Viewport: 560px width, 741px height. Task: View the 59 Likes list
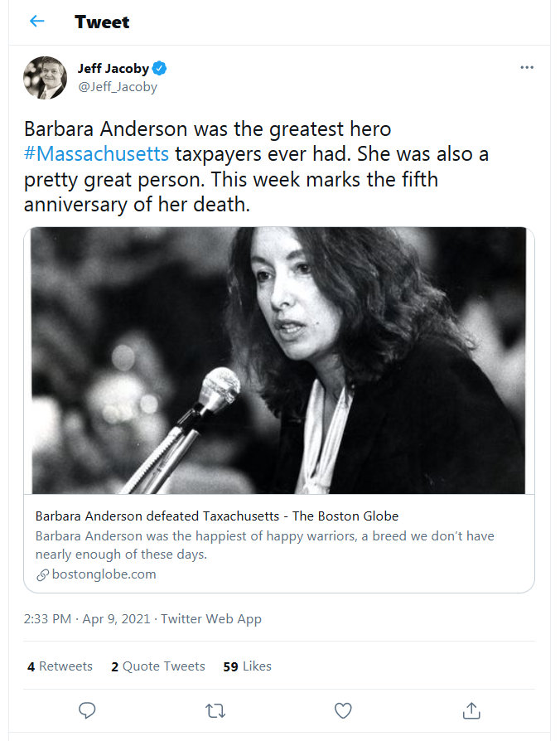coord(248,666)
